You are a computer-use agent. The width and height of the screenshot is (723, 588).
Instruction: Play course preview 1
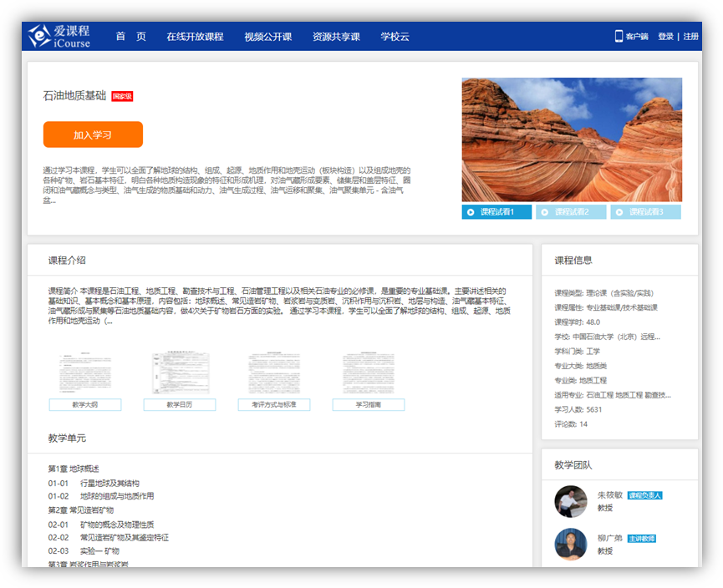[496, 212]
